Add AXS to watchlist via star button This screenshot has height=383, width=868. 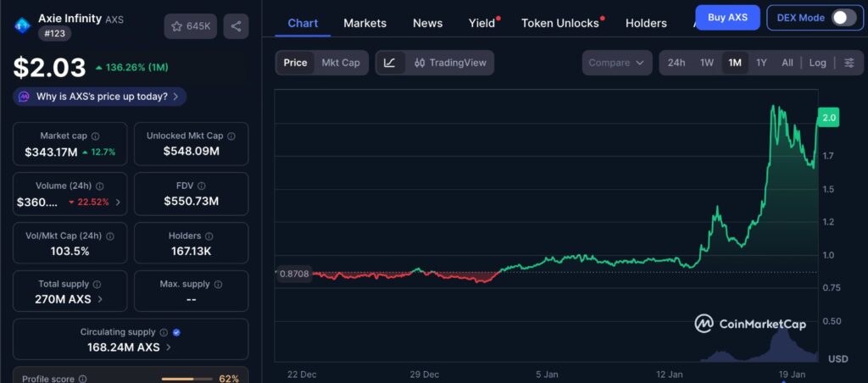pos(191,26)
